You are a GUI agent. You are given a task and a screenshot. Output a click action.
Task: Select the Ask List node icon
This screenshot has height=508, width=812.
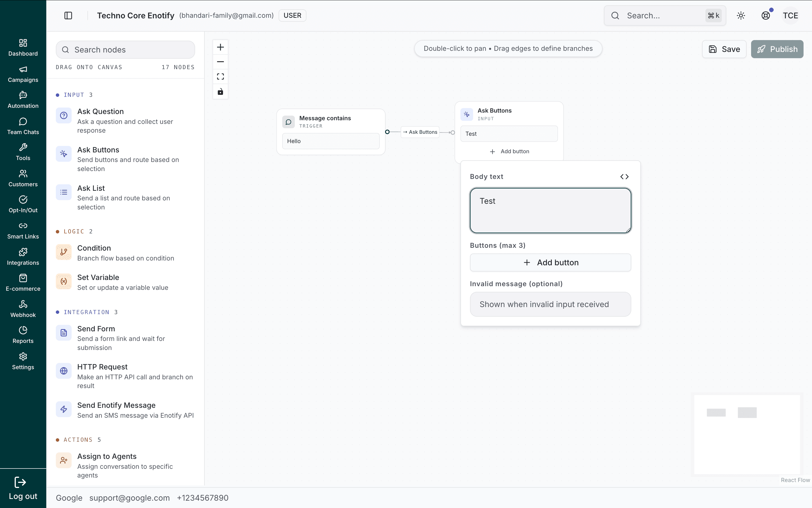(64, 192)
